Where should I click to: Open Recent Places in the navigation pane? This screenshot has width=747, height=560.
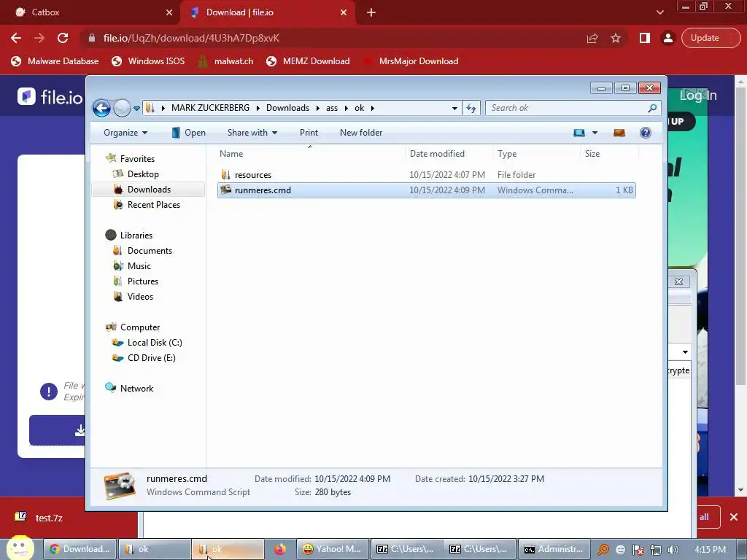pos(153,205)
